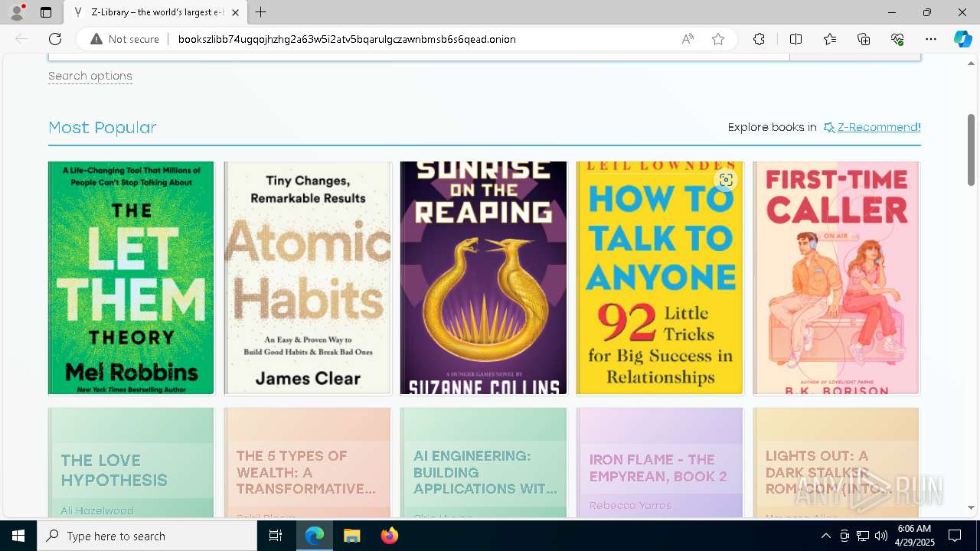Open the First-Time Caller book cover
The width and height of the screenshot is (980, 551).
tap(836, 278)
